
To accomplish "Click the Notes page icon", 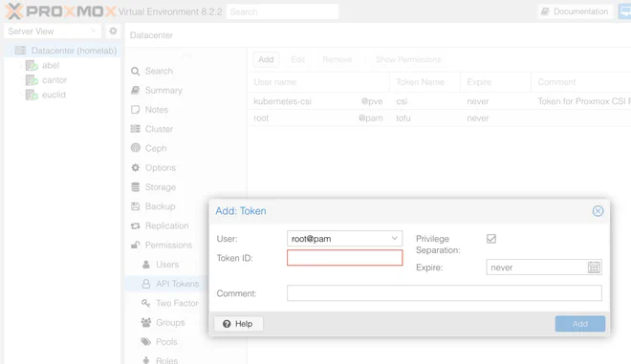I will coord(135,110).
